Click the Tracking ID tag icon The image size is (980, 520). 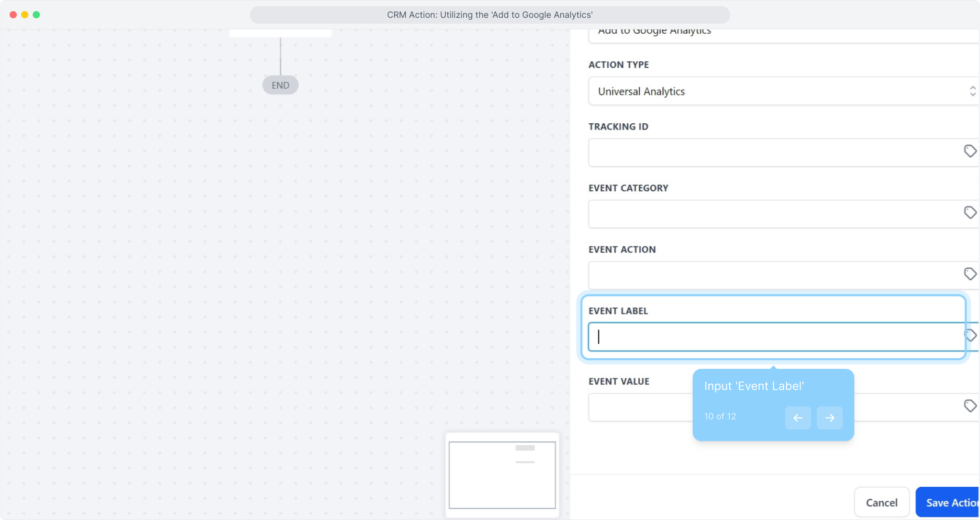970,151
